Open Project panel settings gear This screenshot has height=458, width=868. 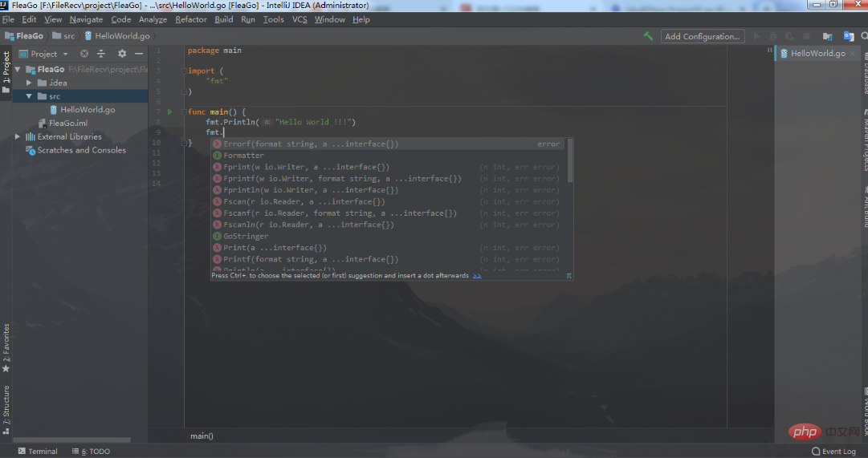(122, 54)
